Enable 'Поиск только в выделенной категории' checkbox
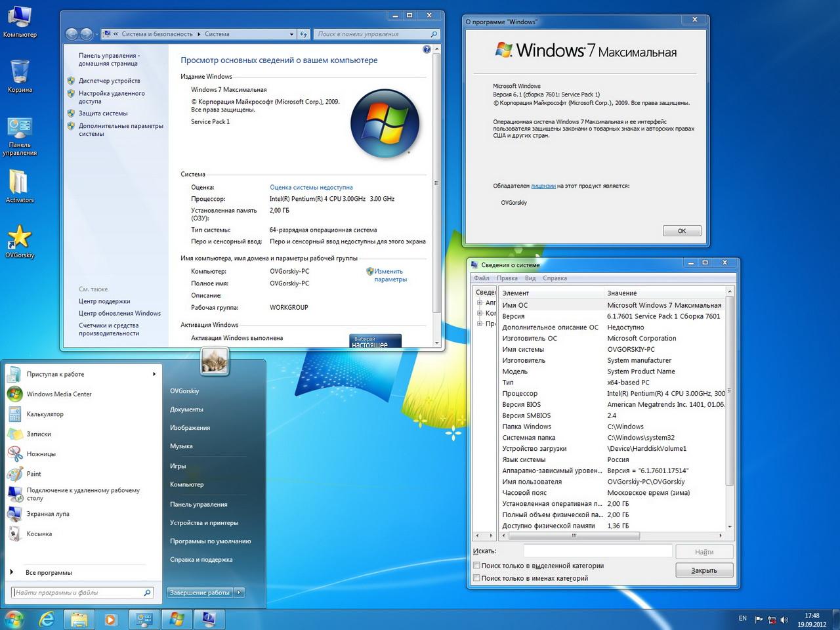Screen dimensions: 840x630 tap(476, 565)
